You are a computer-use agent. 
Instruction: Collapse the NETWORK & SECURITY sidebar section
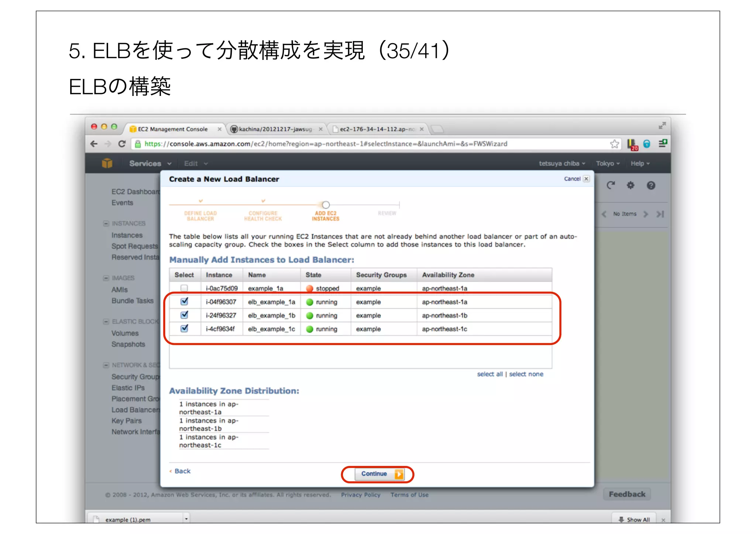106,365
